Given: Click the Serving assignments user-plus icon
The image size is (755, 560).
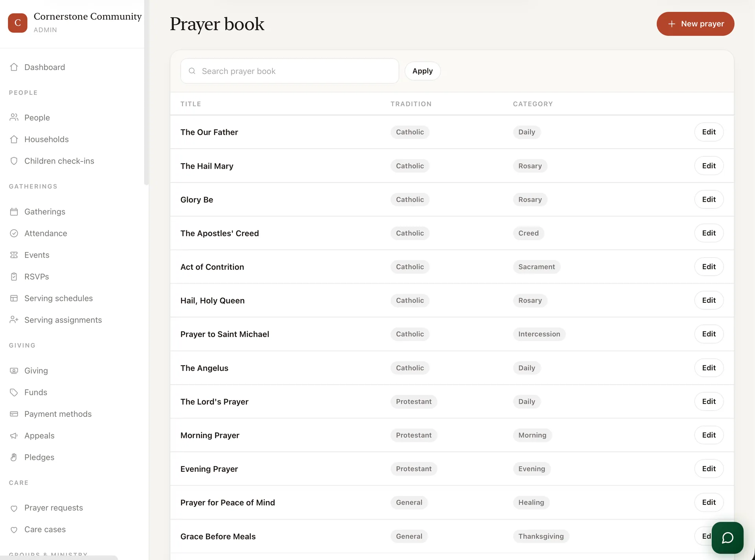Looking at the screenshot, I should [x=14, y=320].
